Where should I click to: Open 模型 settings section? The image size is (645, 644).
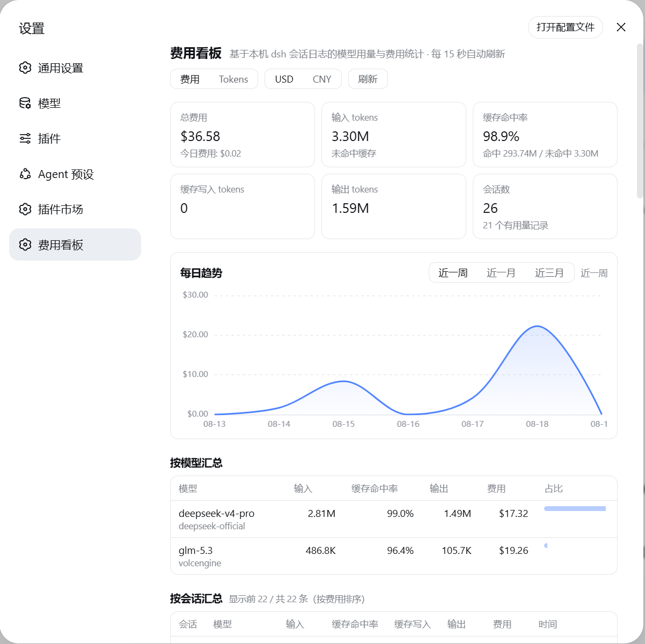point(75,103)
